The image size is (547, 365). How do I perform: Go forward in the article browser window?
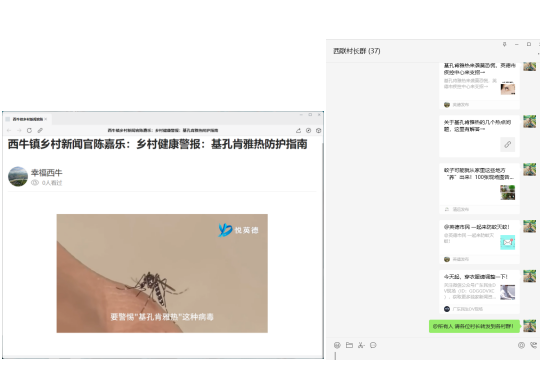pos(19,130)
